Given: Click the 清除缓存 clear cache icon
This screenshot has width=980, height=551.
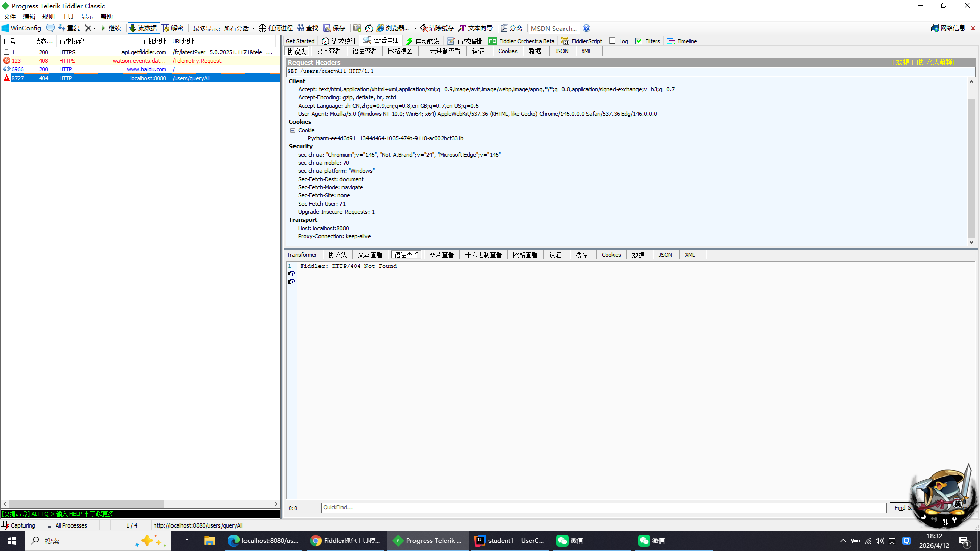Looking at the screenshot, I should tap(424, 28).
